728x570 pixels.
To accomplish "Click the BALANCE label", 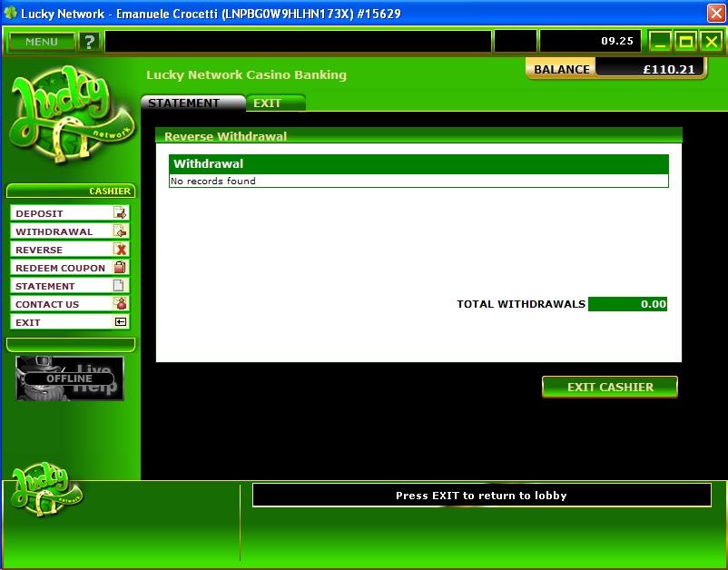I will tap(562, 69).
